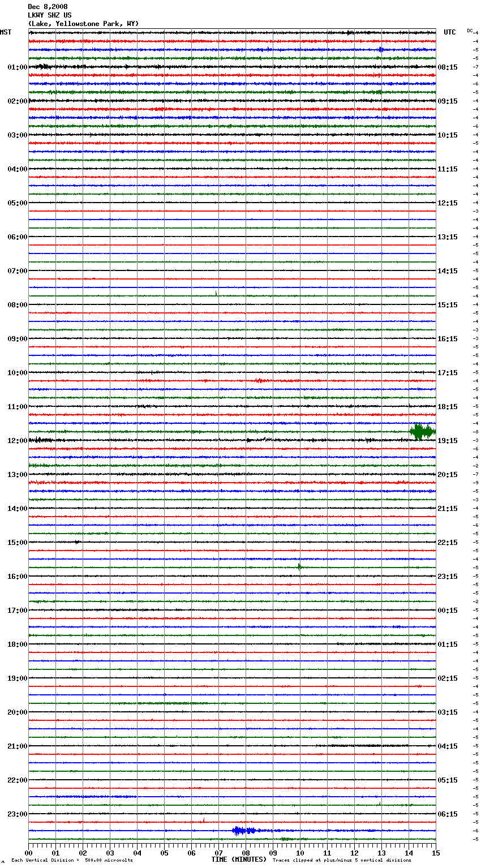Click the DC column header at top right
This screenshot has width=481, height=868.
click(x=470, y=31)
